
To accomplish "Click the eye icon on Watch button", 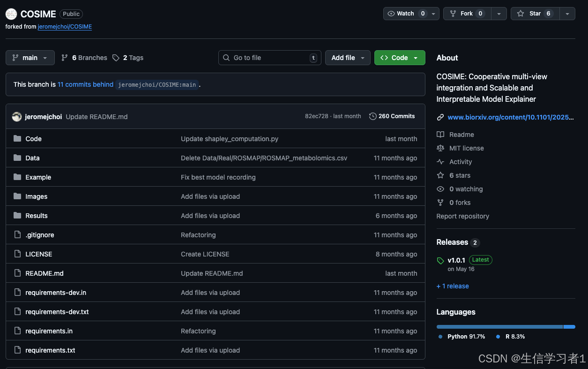I will [x=391, y=14].
